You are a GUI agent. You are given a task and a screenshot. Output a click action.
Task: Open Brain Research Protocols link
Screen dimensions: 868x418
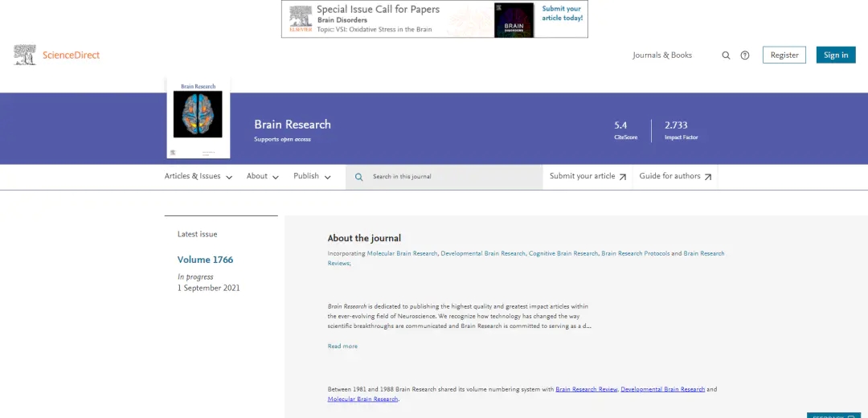click(x=636, y=253)
